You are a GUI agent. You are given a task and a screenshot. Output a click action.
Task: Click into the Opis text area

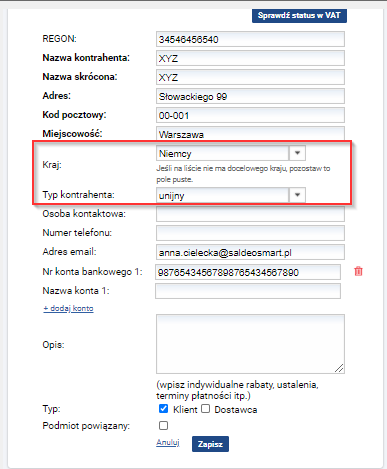pyautogui.click(x=250, y=344)
